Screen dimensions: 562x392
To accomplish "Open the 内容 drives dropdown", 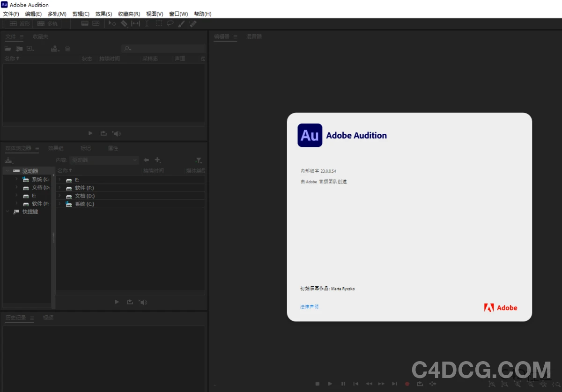I will pyautogui.click(x=104, y=159).
